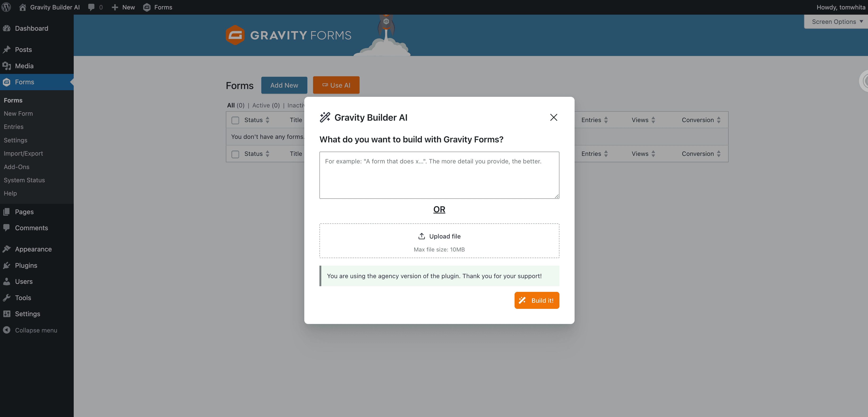Click the Forms menu icon in admin bar
Viewport: 868px width, 417px height.
click(x=147, y=7)
